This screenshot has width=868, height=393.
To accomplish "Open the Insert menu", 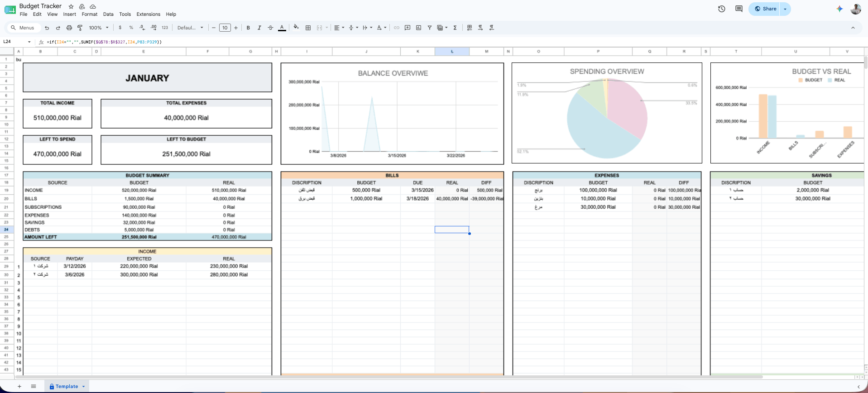I will 70,14.
